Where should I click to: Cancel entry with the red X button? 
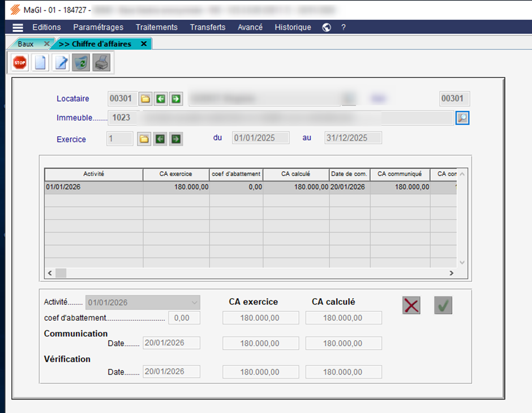pos(411,306)
